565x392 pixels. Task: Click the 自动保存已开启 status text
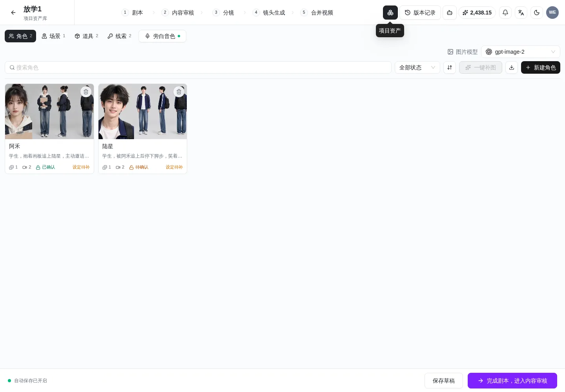pyautogui.click(x=31, y=381)
